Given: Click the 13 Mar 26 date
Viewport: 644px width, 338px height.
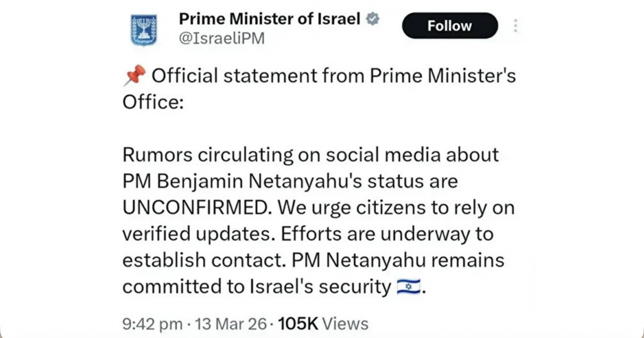Looking at the screenshot, I should coord(231,324).
